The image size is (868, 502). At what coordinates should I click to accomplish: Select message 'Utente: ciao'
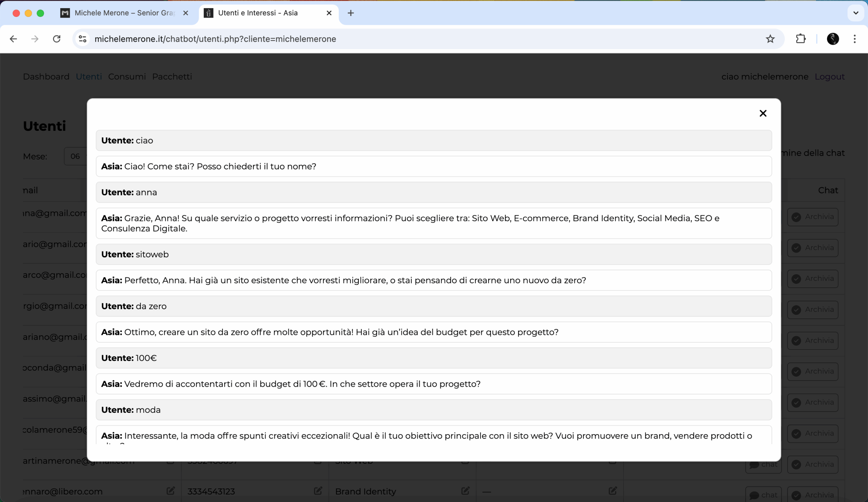[434, 140]
